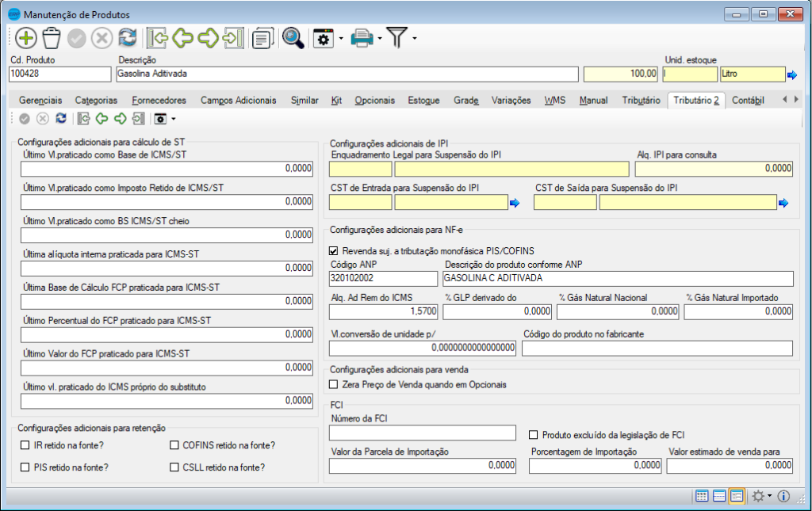Click the refresh icon in main toolbar
This screenshot has width=812, height=511.
click(127, 38)
